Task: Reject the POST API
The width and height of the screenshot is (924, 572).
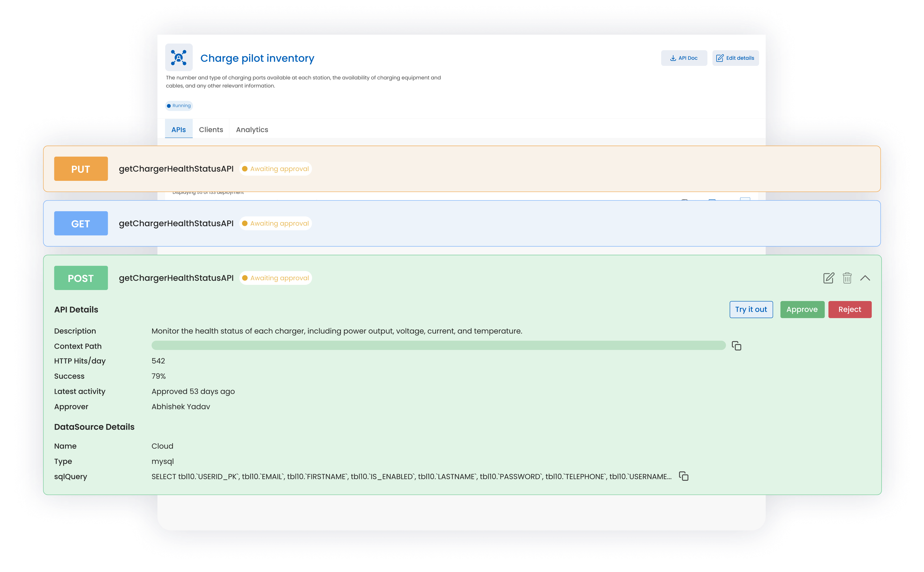Action: click(850, 309)
